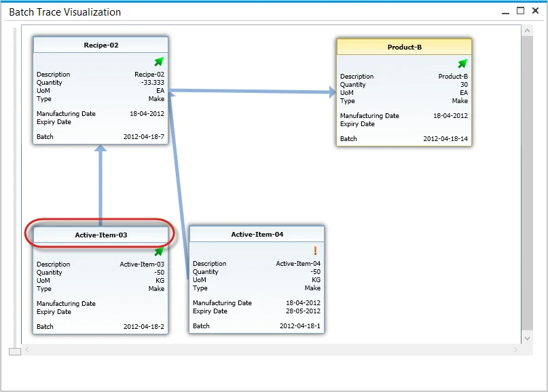Click expiry date 28-05-2012 in Active-Item-04
The image size is (548, 392).
click(302, 311)
